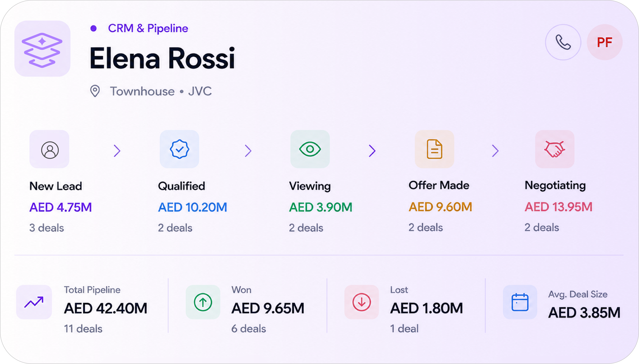
Task: Select the Offer Made document icon
Action: click(435, 149)
